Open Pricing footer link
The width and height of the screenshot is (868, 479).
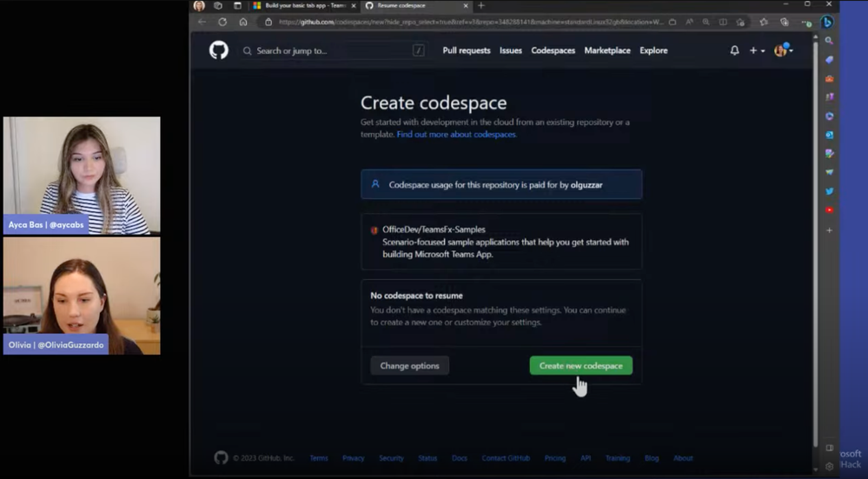click(x=555, y=458)
